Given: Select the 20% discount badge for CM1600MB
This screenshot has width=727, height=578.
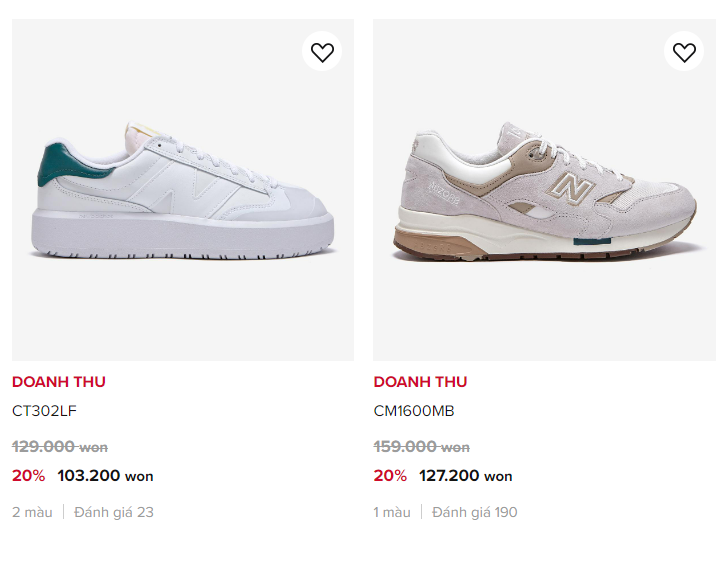Looking at the screenshot, I should (390, 476).
